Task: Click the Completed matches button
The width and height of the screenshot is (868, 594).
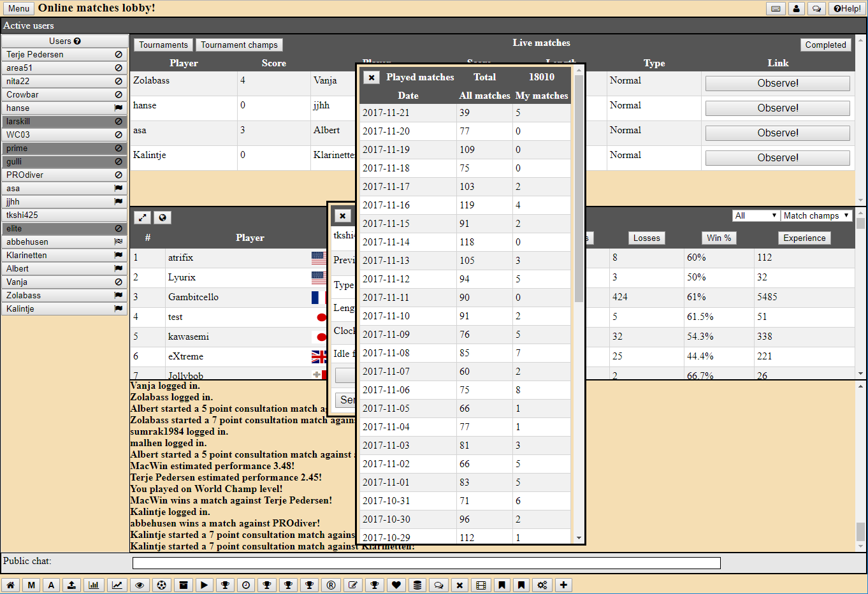Action: 825,45
